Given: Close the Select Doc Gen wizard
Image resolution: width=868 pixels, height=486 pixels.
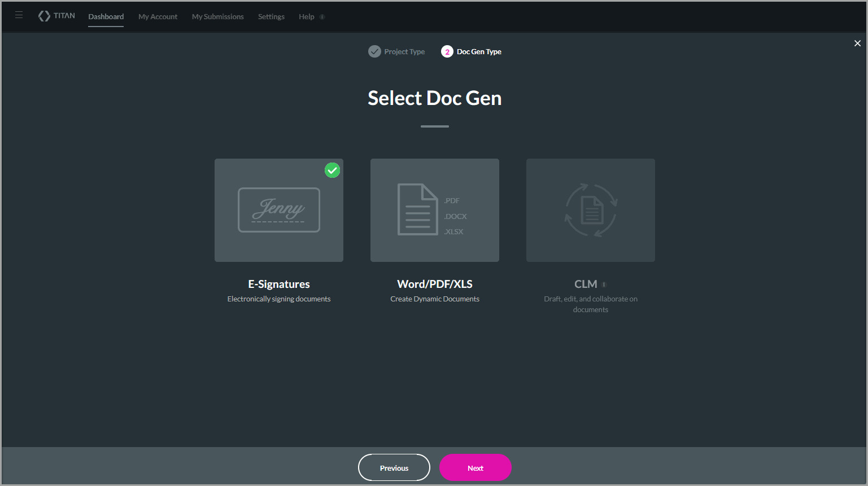Looking at the screenshot, I should click(857, 43).
